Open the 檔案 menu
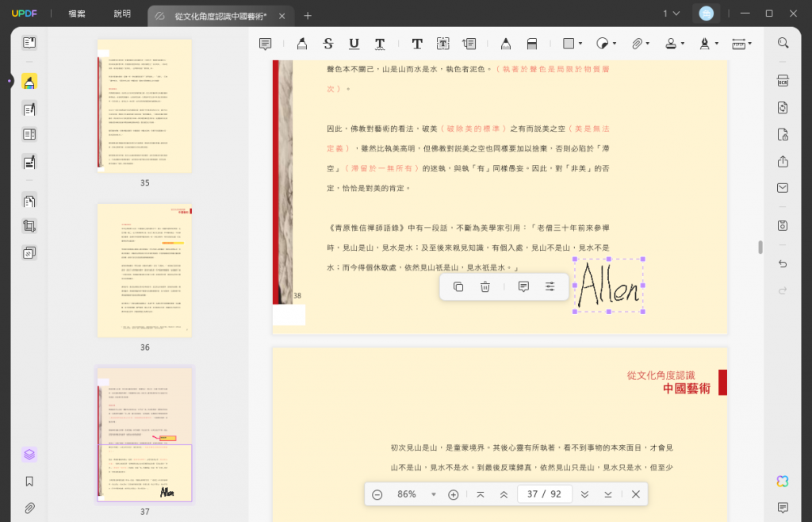Image resolution: width=812 pixels, height=522 pixels. 77,14
